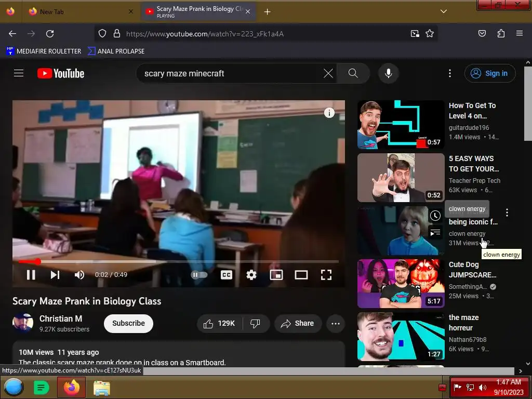Open green notes app on taskbar
The width and height of the screenshot is (532, 399).
(42, 387)
